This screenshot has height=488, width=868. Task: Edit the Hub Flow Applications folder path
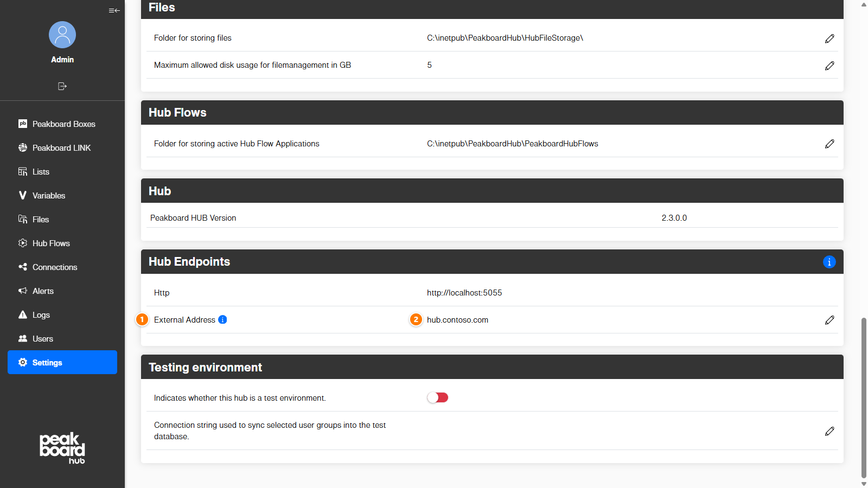(x=829, y=144)
